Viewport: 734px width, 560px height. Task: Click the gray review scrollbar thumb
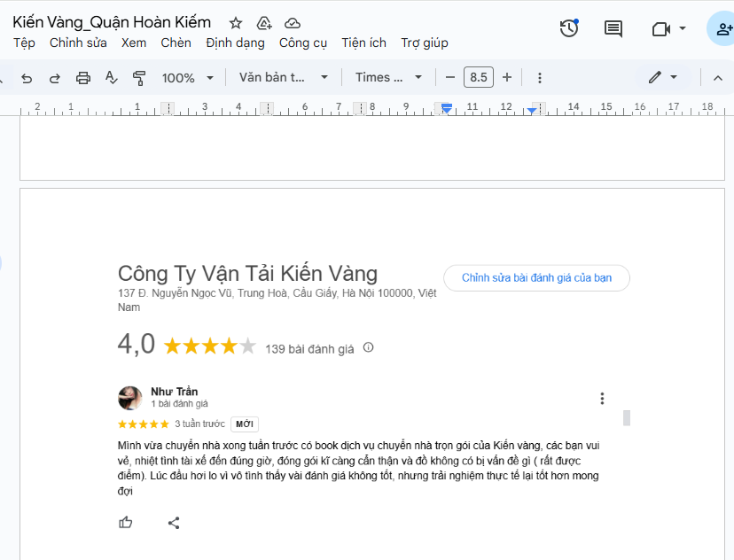pos(627,417)
